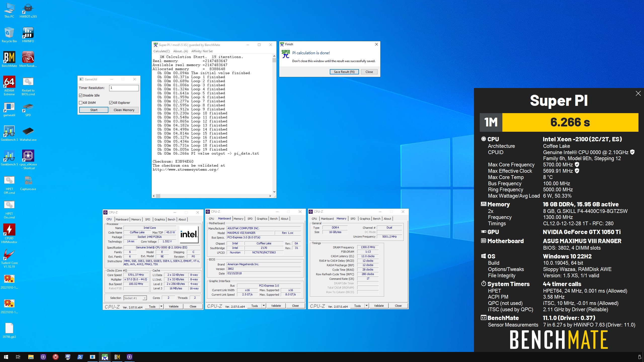Select the HPET Off.cmd file
The height and width of the screenshot is (362, 644).
[x=9, y=185]
